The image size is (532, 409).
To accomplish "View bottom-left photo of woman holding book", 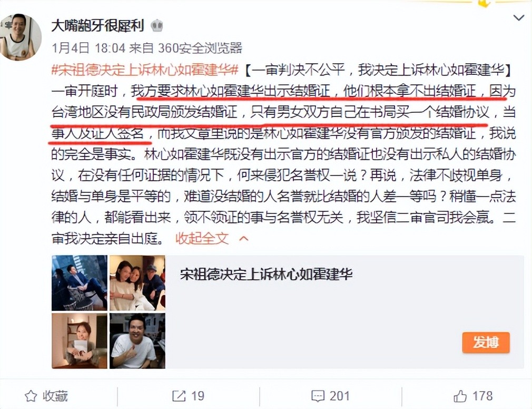I will click(80, 341).
